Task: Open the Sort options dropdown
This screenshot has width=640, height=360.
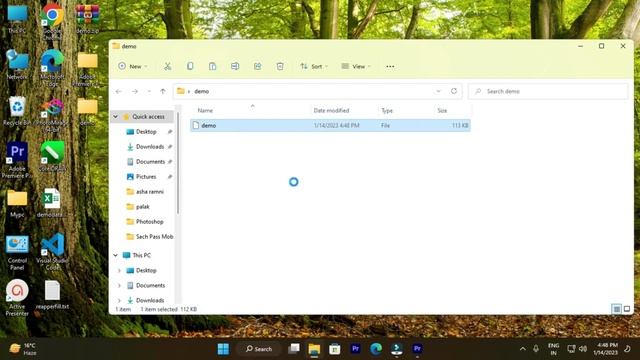Action: tap(314, 66)
